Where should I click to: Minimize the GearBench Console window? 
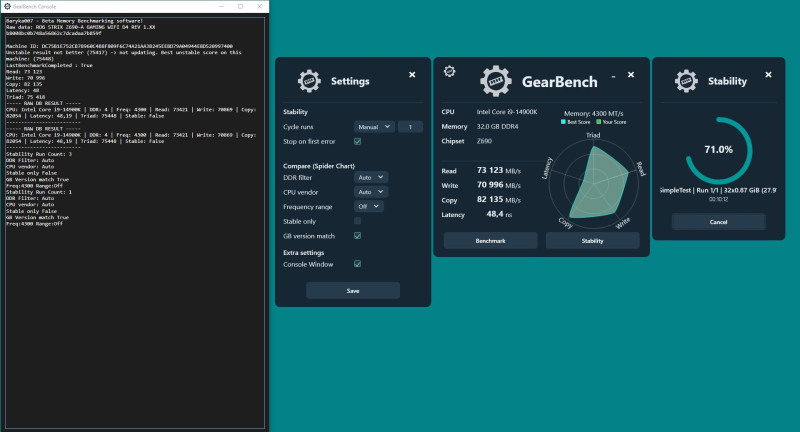coord(222,6)
